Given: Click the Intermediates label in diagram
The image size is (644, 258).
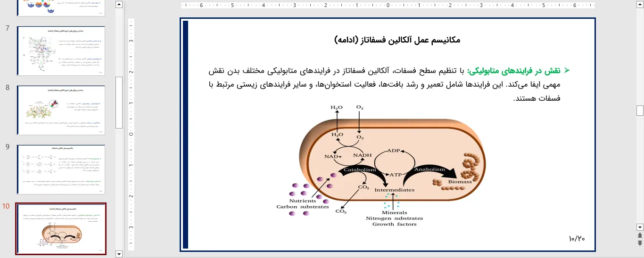Looking at the screenshot, I should (395, 190).
